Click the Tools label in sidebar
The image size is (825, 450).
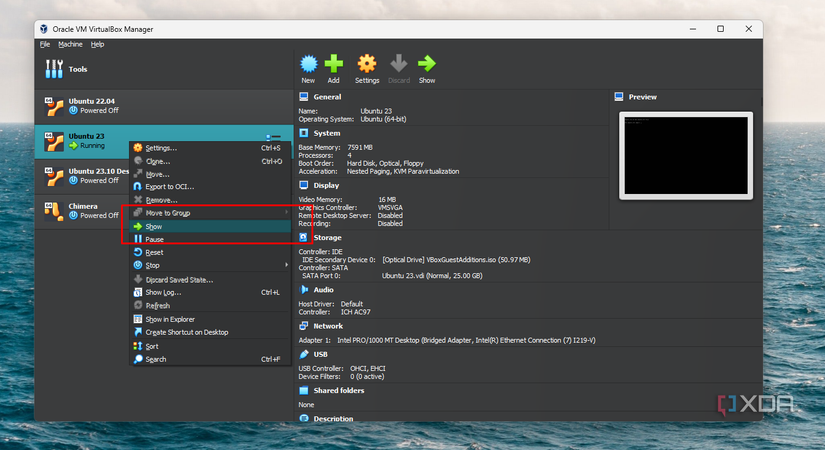pyautogui.click(x=78, y=69)
